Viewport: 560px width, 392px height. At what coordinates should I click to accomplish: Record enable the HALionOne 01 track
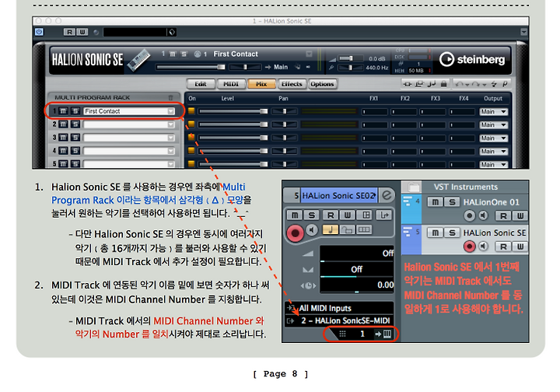[x=469, y=215]
